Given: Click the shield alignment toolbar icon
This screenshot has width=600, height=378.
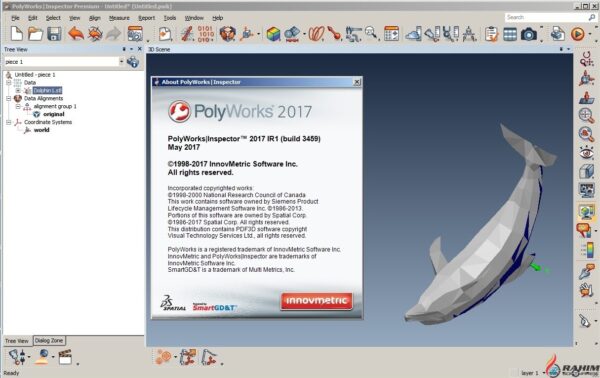Looking at the screenshot, I should pos(227,34).
